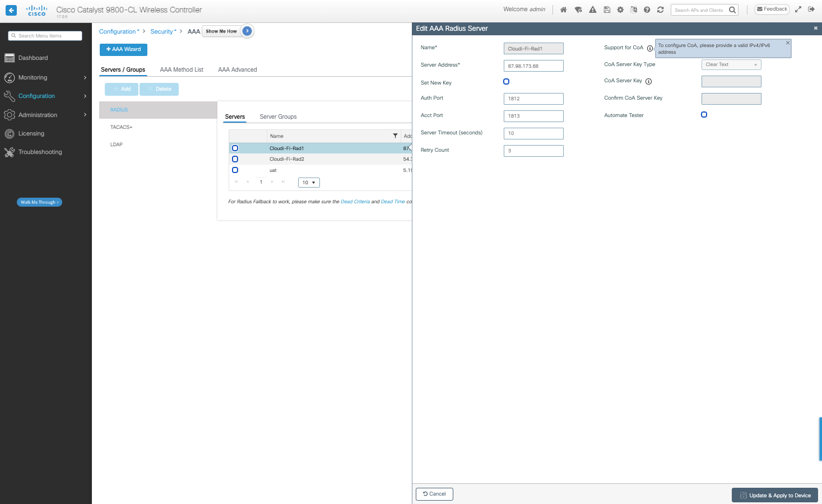
Task: Click the help question mark icon
Action: pos(647,10)
